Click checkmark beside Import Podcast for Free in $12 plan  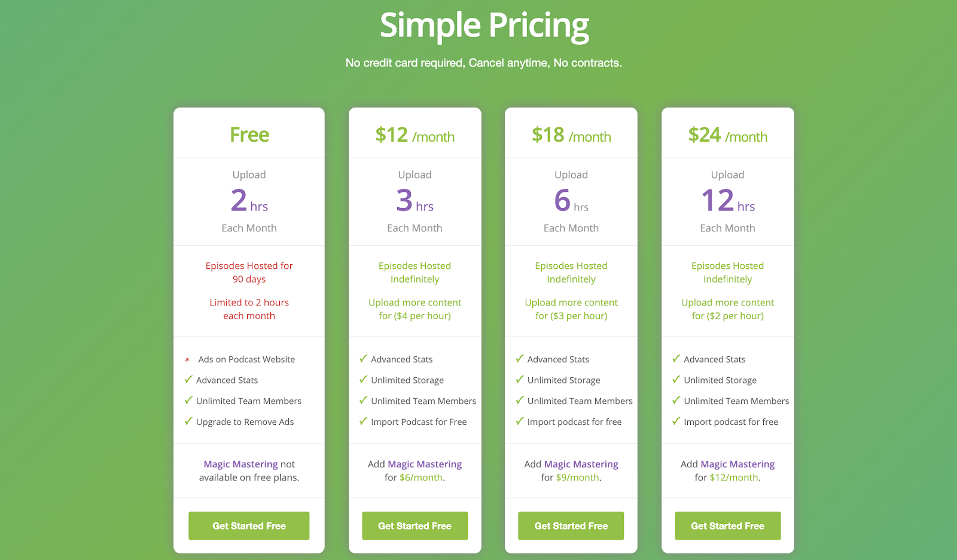click(x=363, y=421)
